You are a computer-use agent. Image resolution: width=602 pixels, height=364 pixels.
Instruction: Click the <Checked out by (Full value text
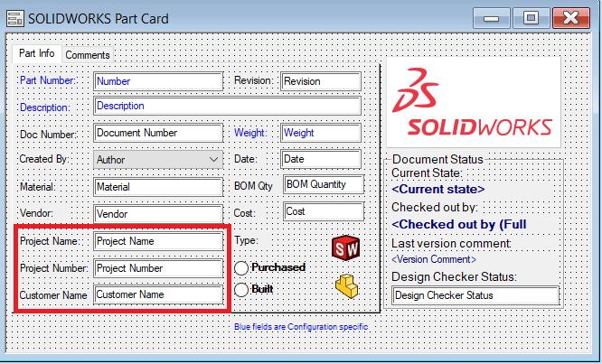click(459, 224)
